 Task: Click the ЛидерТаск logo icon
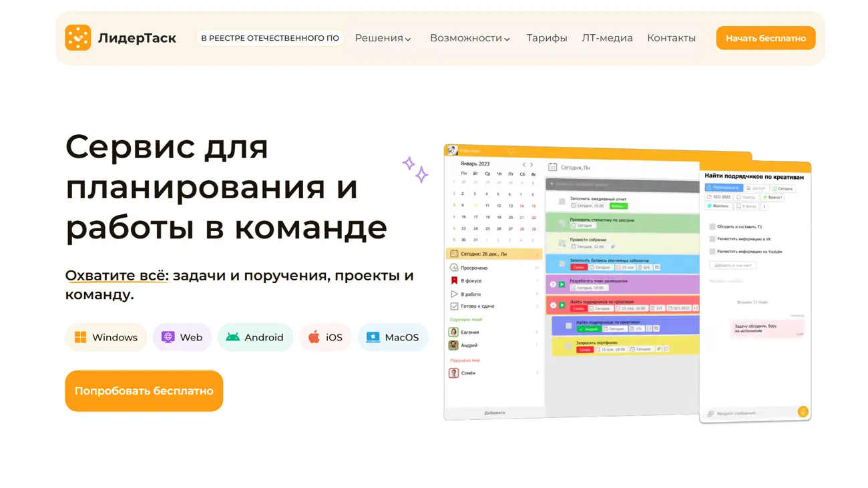(x=79, y=37)
